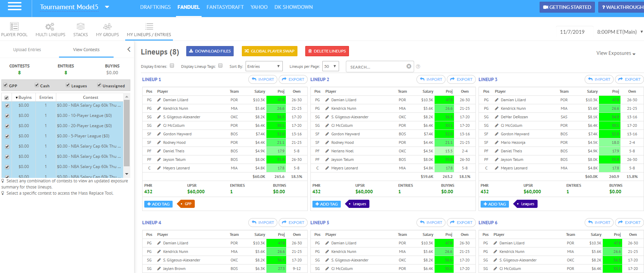This screenshot has width=644, height=273.
Task: Click the Download Files button
Action: pos(210,51)
